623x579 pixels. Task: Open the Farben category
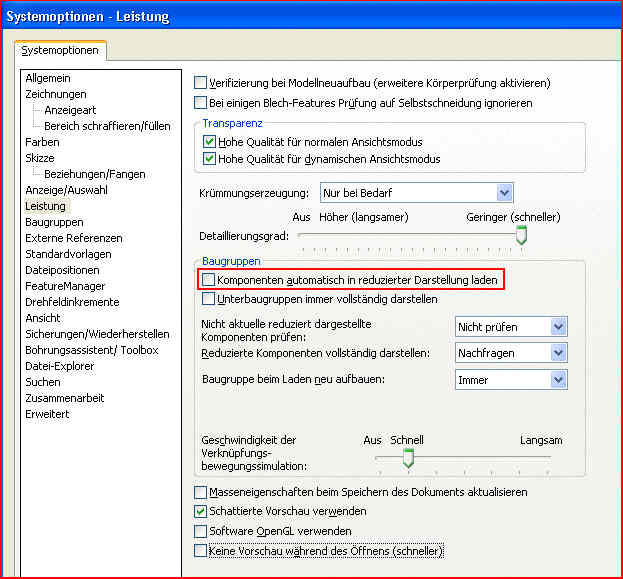(42, 142)
